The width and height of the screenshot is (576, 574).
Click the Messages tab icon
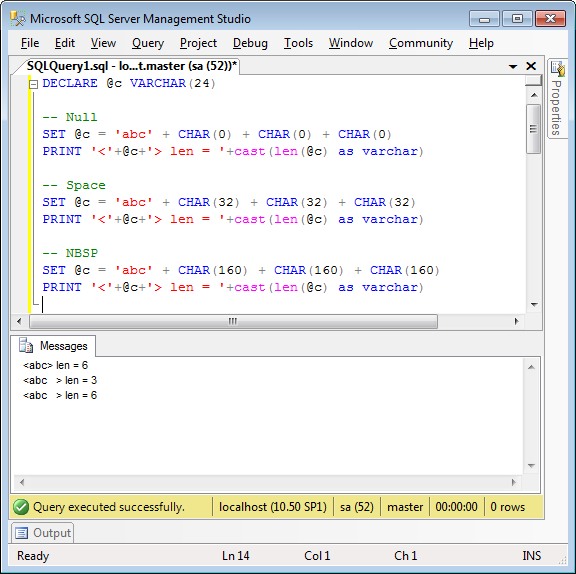26,346
